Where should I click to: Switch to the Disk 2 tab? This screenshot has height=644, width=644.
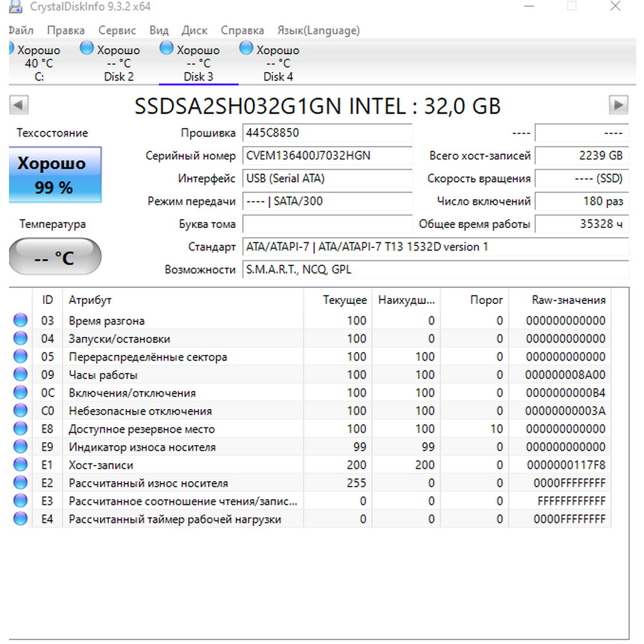(118, 62)
